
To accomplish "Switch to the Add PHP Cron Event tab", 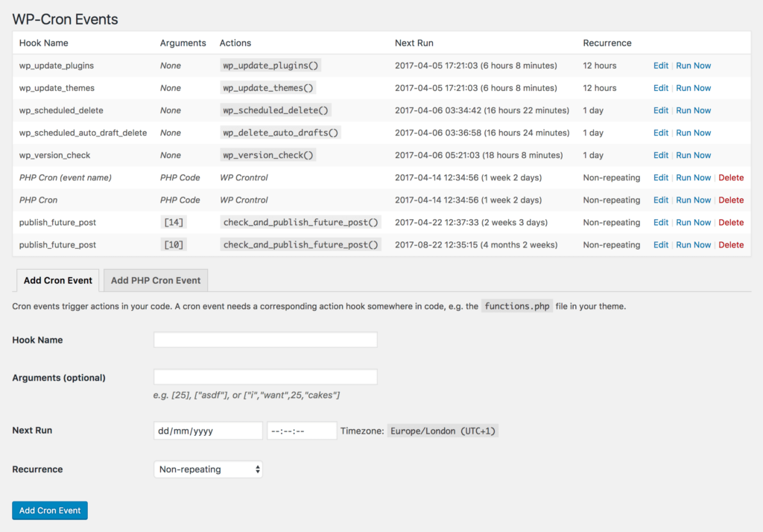I will point(155,280).
